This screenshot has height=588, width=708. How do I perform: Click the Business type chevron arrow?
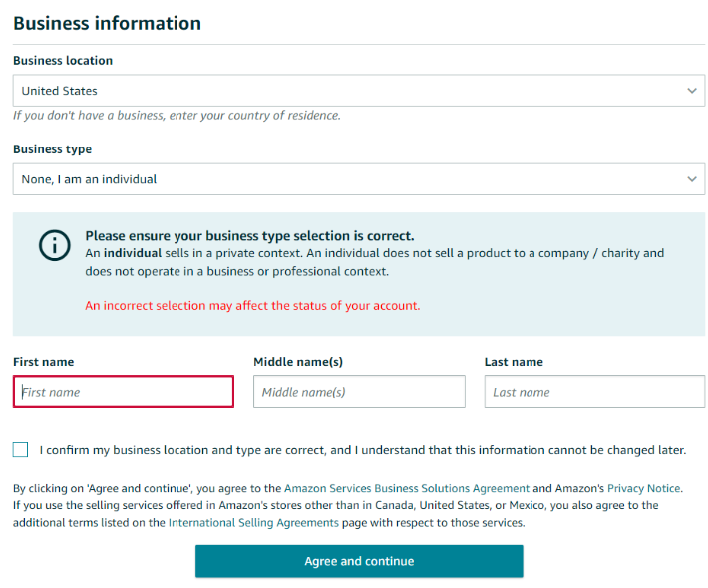click(x=691, y=179)
